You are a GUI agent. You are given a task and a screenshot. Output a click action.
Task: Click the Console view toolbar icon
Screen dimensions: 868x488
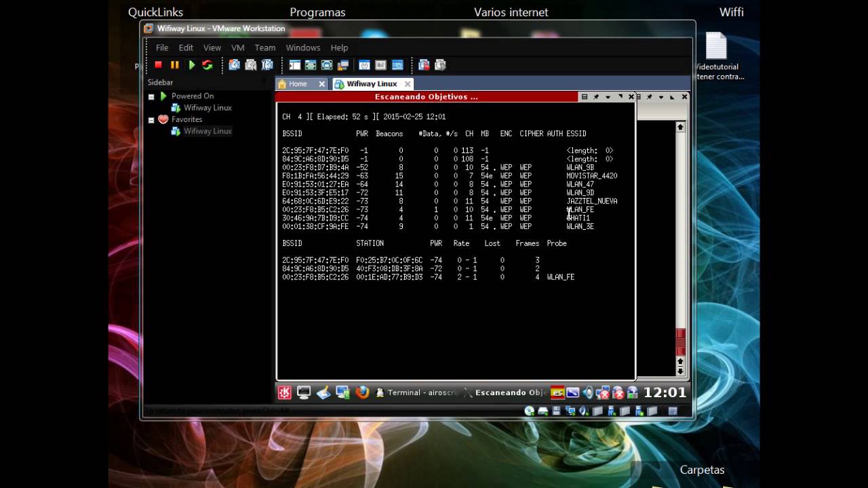[397, 65]
